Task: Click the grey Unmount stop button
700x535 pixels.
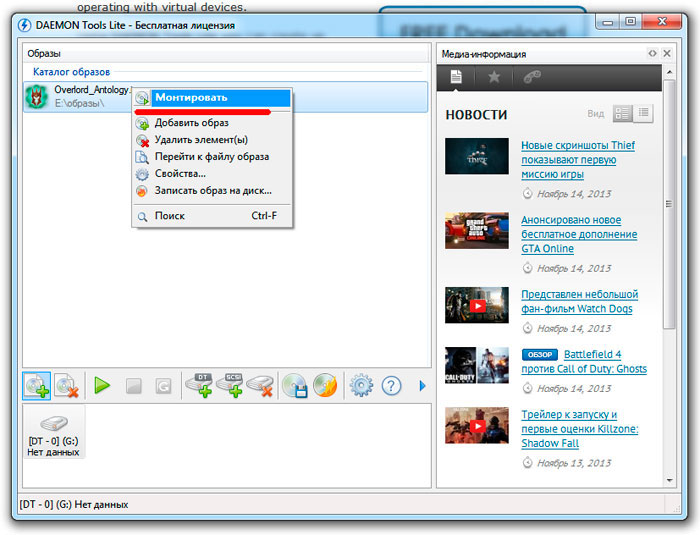Action: (133, 385)
